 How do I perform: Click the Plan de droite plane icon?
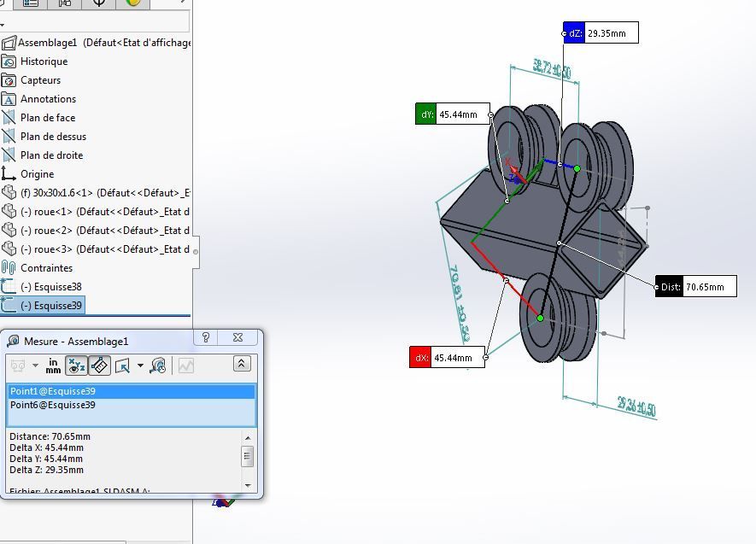click(x=9, y=155)
